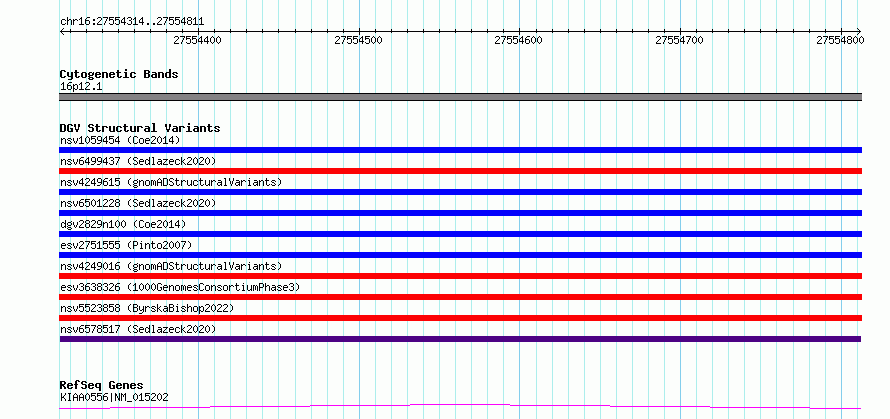Click the 27554500 ruler position label
This screenshot has width=890, height=419.
359,40
